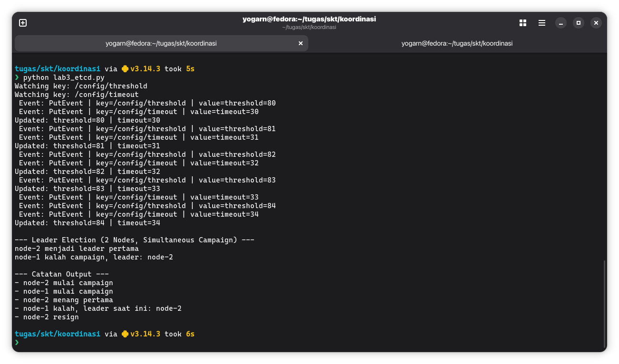Close the terminal window
Screen dimensions: 619x364
point(596,23)
